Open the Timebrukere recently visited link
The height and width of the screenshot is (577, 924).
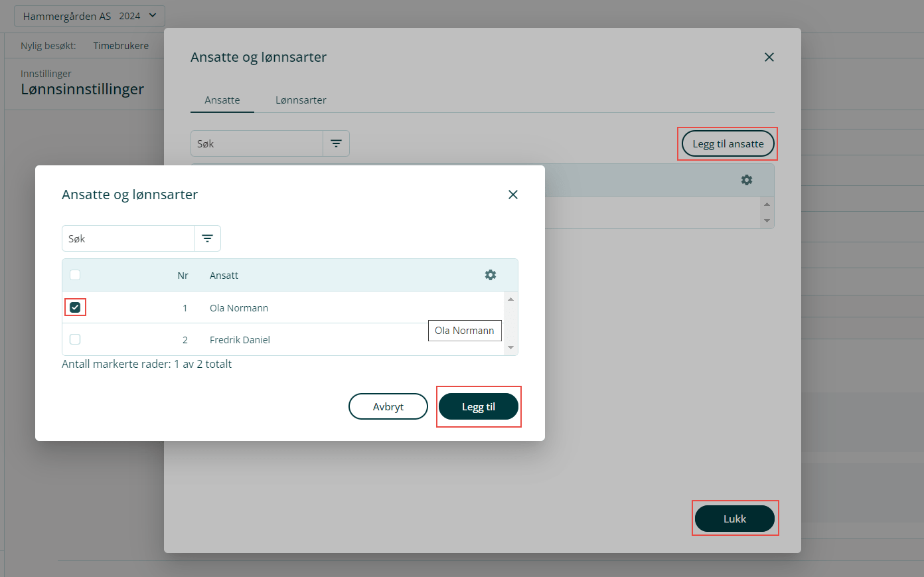pos(121,46)
